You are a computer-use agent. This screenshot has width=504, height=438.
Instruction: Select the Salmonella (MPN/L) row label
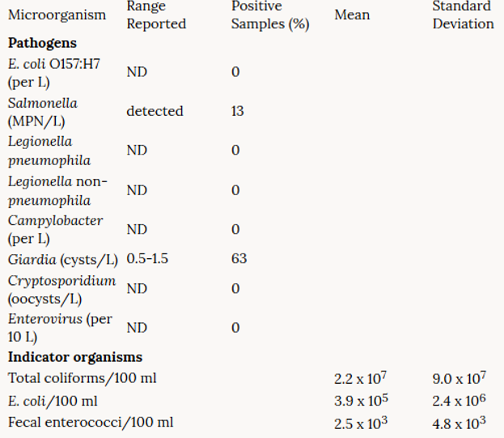[43, 111]
